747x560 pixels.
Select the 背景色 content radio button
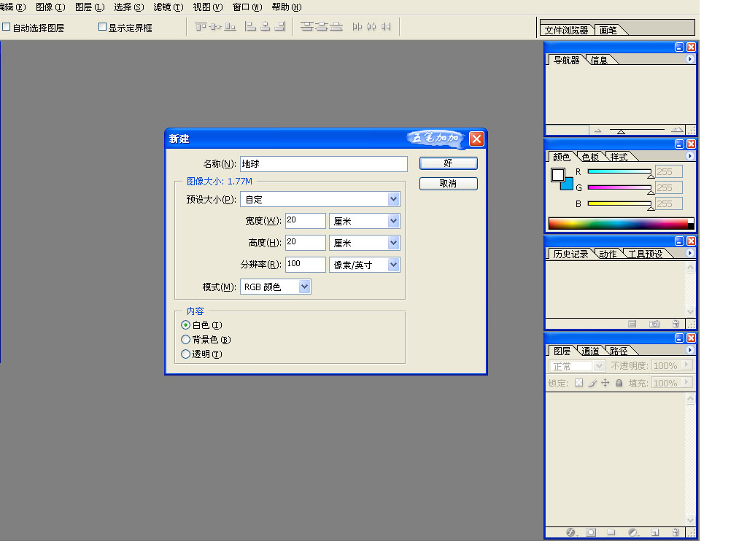186,340
